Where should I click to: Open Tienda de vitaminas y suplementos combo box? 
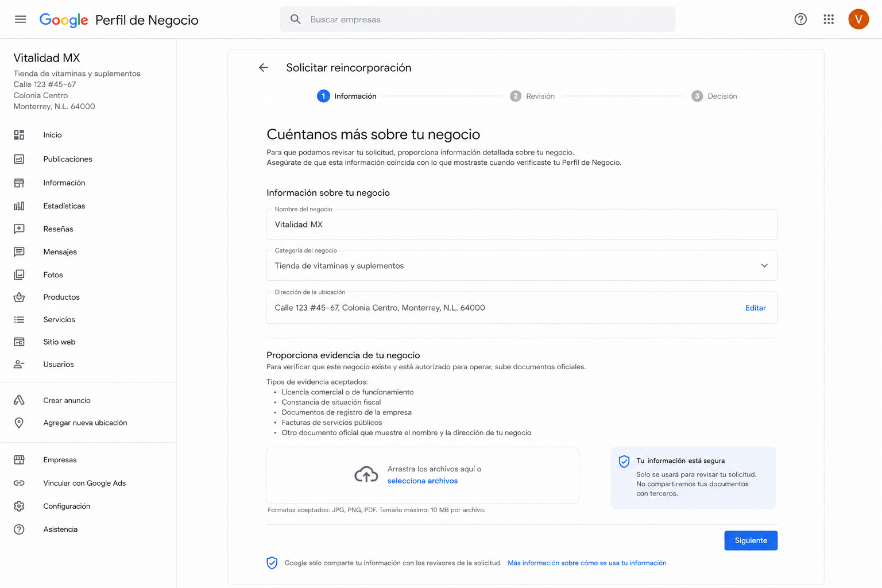[521, 265]
